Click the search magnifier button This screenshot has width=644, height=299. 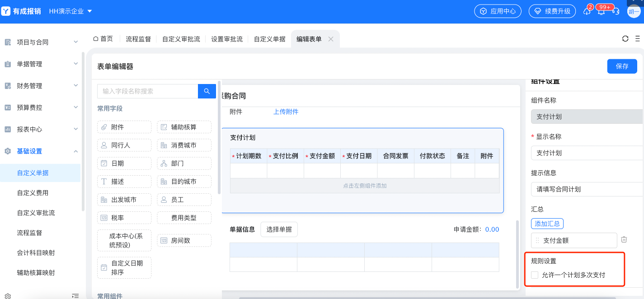click(x=207, y=91)
